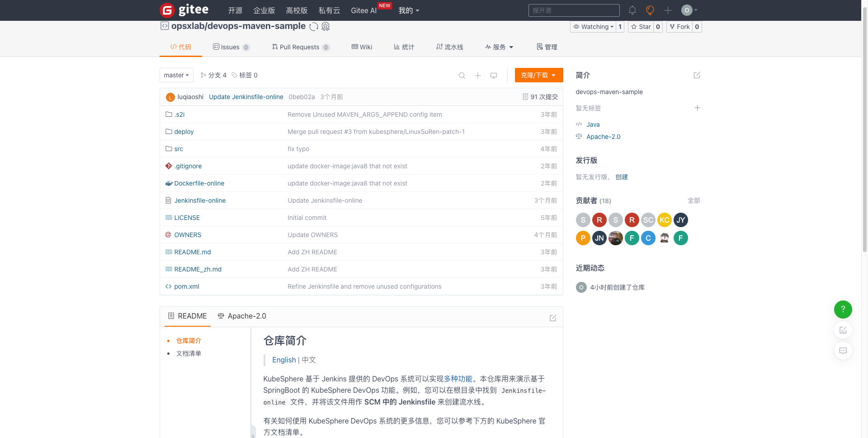Select the Apache-2.0 tab in readme panel

click(x=242, y=316)
